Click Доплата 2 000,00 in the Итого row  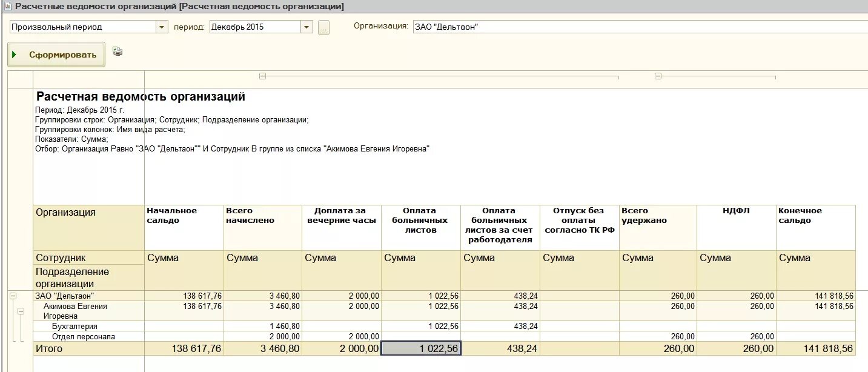coord(342,348)
